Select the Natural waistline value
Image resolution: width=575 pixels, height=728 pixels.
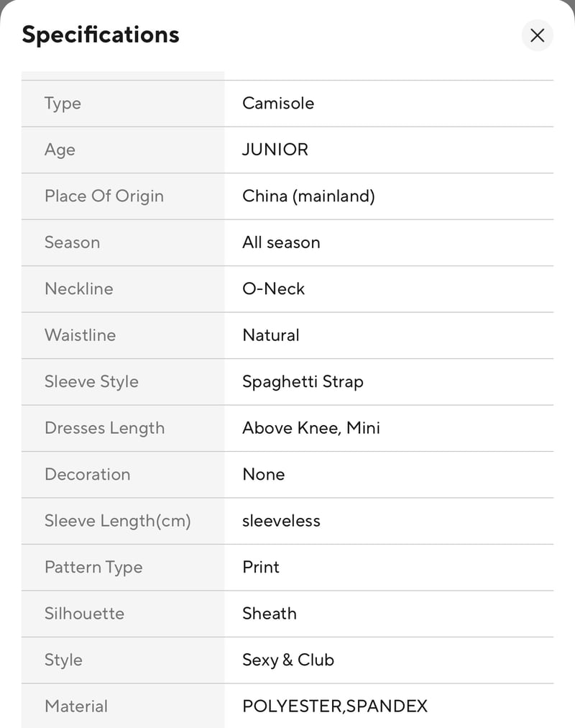pos(271,335)
